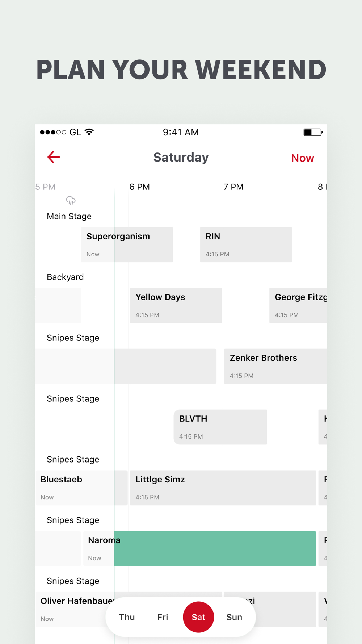Open the RIN performance block
The height and width of the screenshot is (644, 362).
(x=246, y=244)
